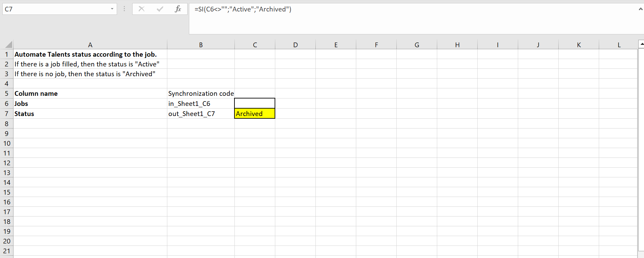Viewport: 644px width, 258px height.
Task: Select column G header
Action: 417,45
